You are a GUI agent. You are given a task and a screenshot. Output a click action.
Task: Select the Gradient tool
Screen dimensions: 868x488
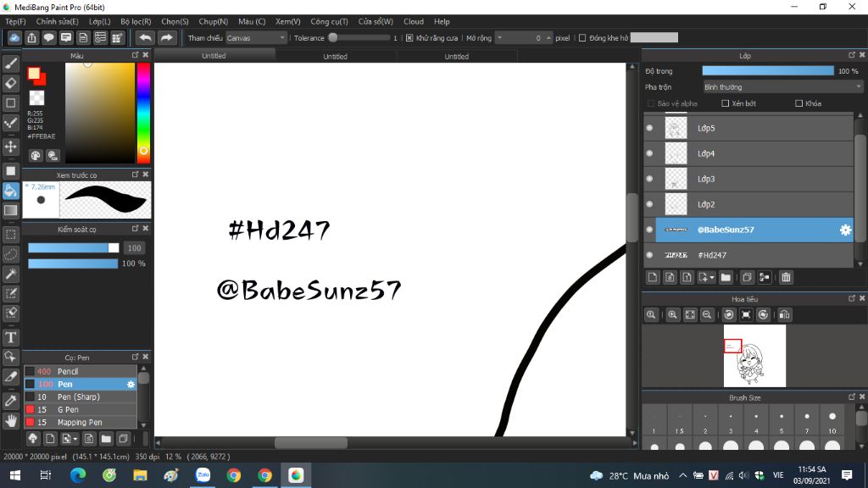[x=10, y=210]
